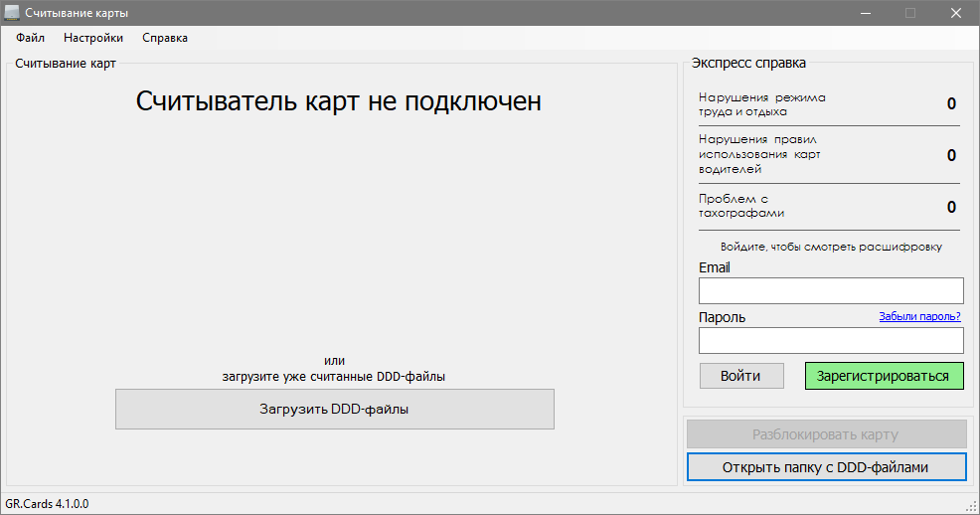Maximize the Считывание карты window
980x515 pixels.
909,13
